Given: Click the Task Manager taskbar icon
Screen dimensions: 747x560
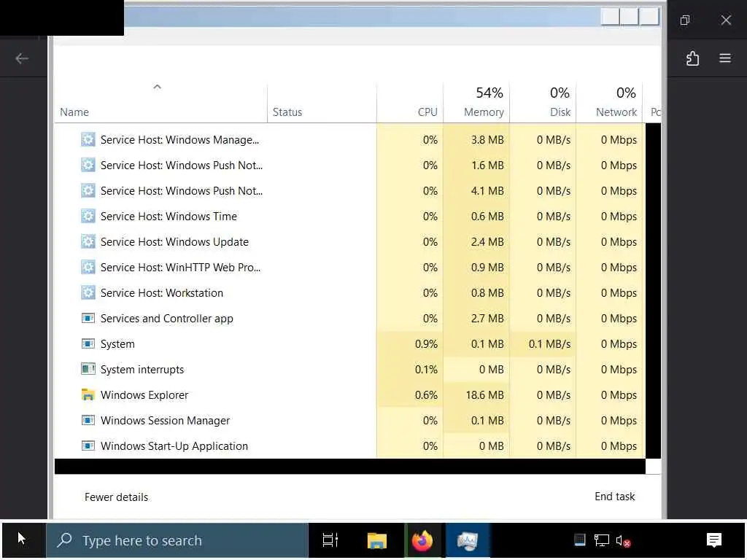Looking at the screenshot, I should pyautogui.click(x=468, y=540).
